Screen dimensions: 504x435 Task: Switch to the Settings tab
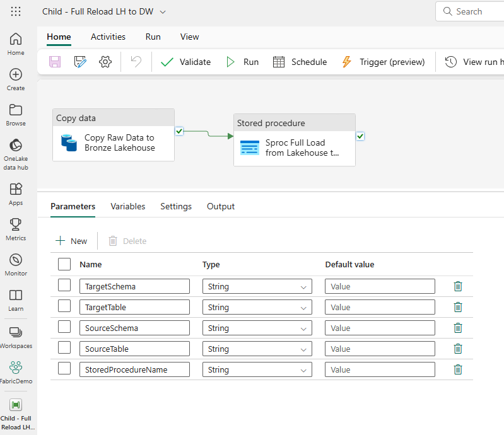(176, 206)
